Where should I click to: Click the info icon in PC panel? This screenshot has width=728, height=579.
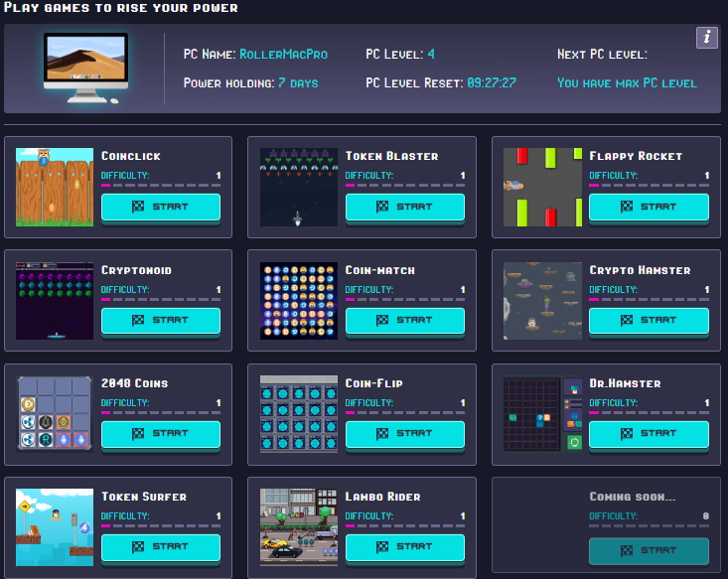[706, 37]
